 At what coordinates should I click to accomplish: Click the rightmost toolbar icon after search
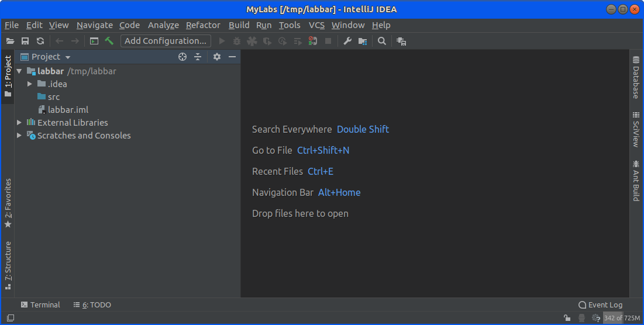click(x=401, y=41)
